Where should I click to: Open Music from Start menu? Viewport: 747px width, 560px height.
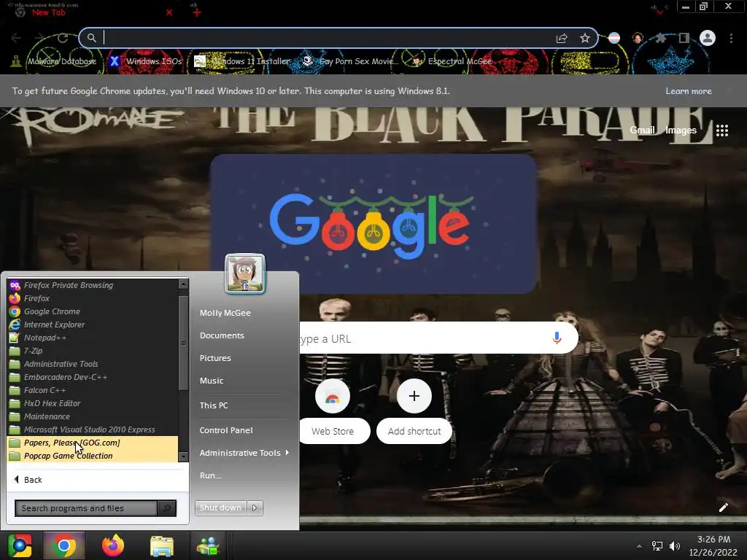pyautogui.click(x=212, y=381)
